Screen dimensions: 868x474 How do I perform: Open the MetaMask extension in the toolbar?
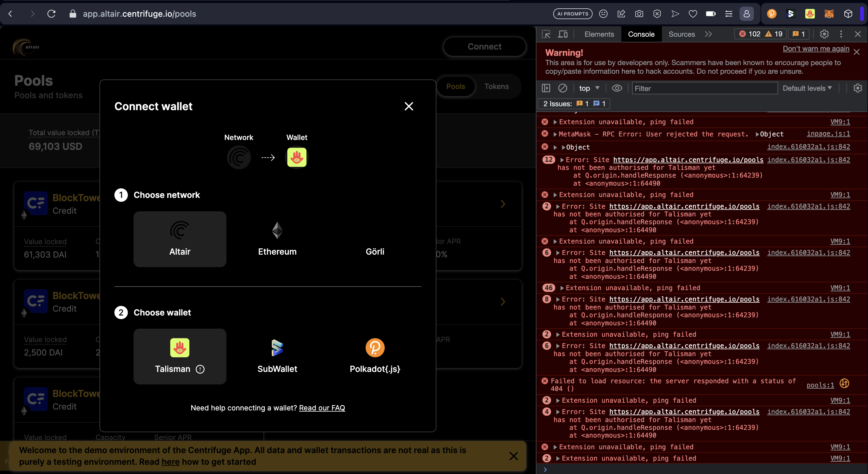pos(829,13)
